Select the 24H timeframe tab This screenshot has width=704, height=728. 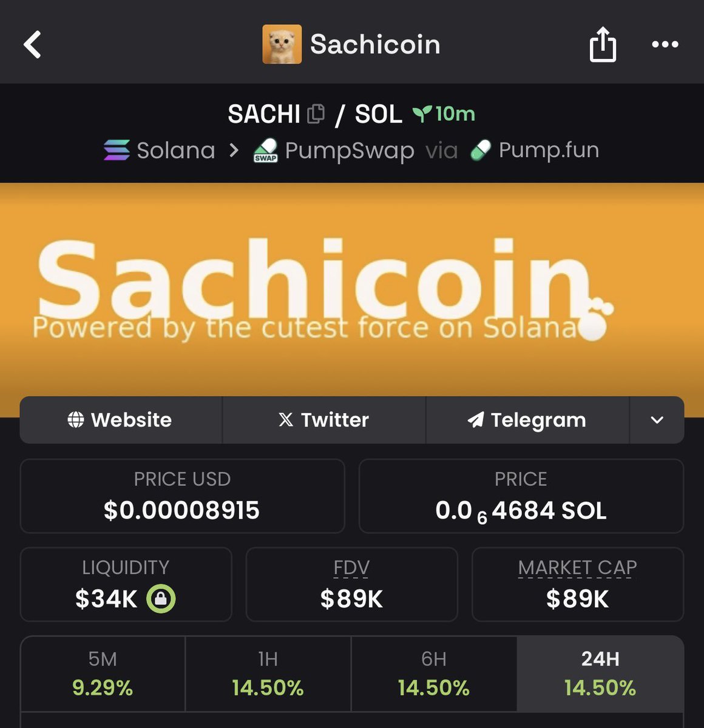click(600, 673)
